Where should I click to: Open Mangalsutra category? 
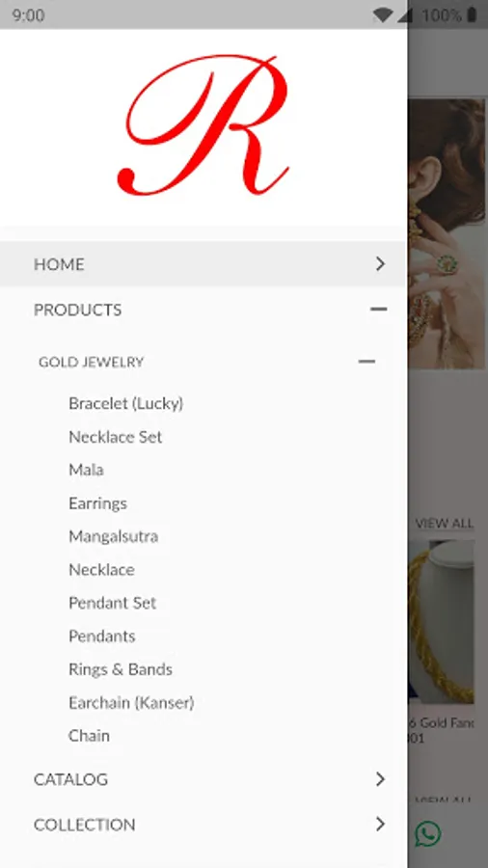(x=114, y=536)
